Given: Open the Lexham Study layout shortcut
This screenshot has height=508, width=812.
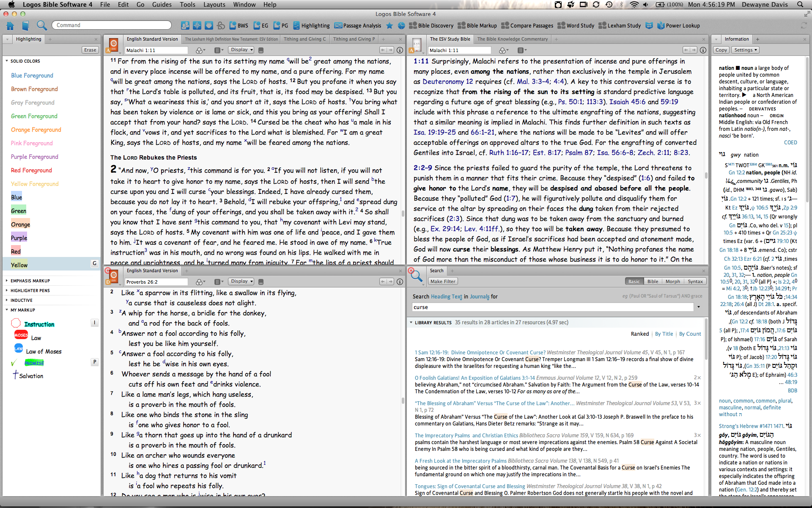Looking at the screenshot, I should [x=620, y=25].
